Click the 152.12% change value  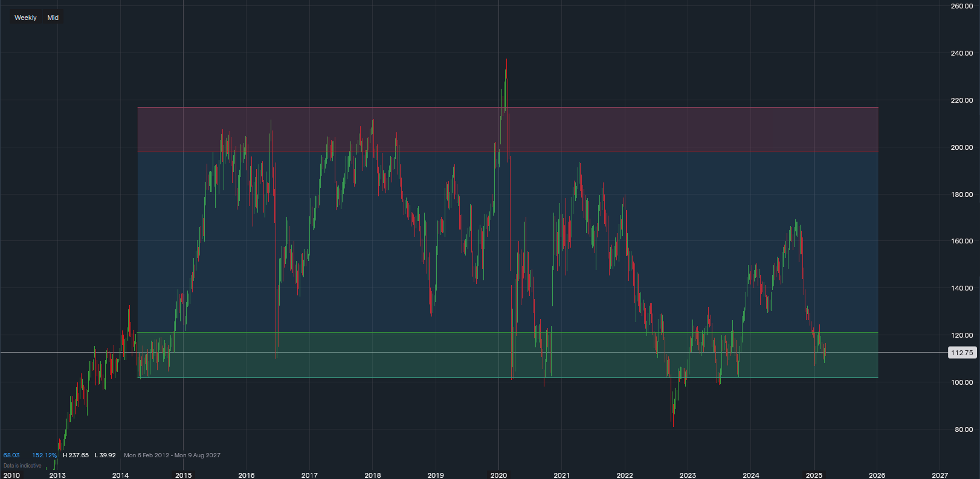click(44, 455)
